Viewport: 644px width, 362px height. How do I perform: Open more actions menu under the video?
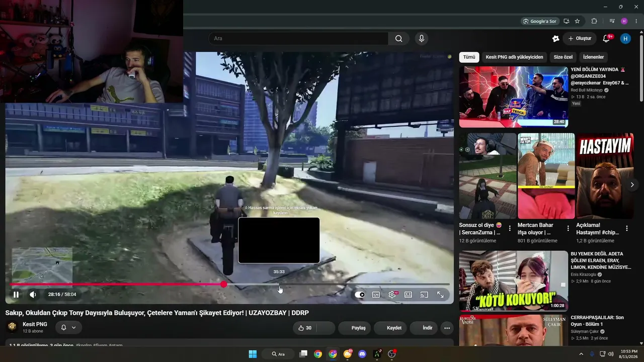447,328
